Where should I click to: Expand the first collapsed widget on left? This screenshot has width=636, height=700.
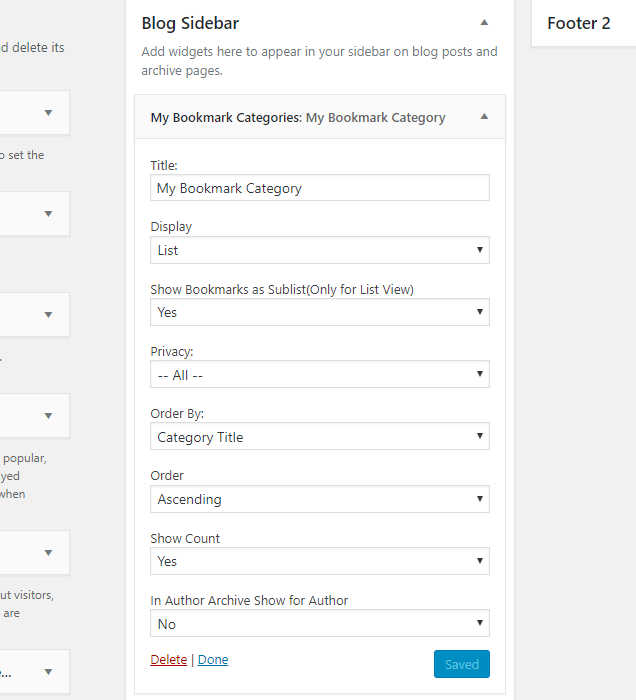pyautogui.click(x=48, y=113)
